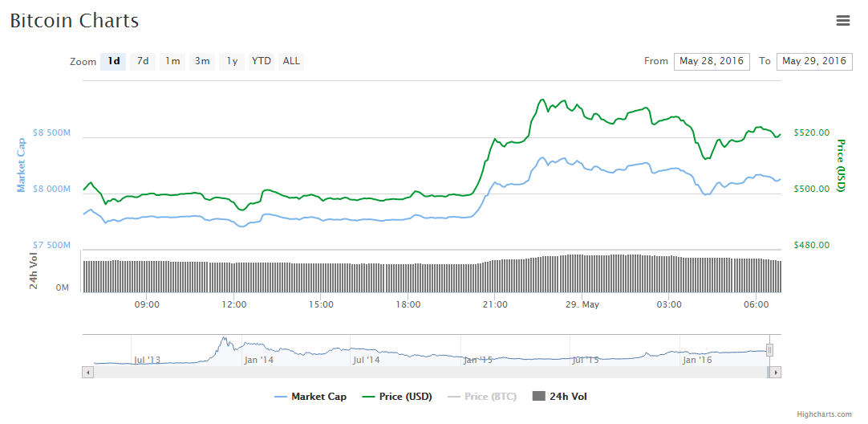Click the navigator scrollbar track
The width and height of the screenshot is (868, 424).
click(x=401, y=373)
